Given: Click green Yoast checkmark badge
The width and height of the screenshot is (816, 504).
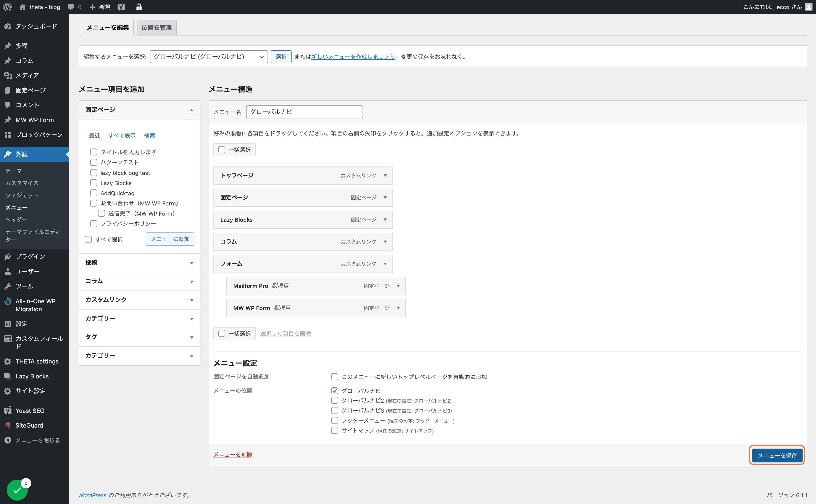Looking at the screenshot, I should click(17, 490).
